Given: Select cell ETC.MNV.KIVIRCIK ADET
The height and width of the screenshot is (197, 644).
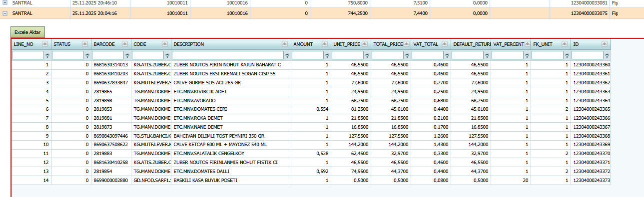Looking at the screenshot, I should (231, 92).
